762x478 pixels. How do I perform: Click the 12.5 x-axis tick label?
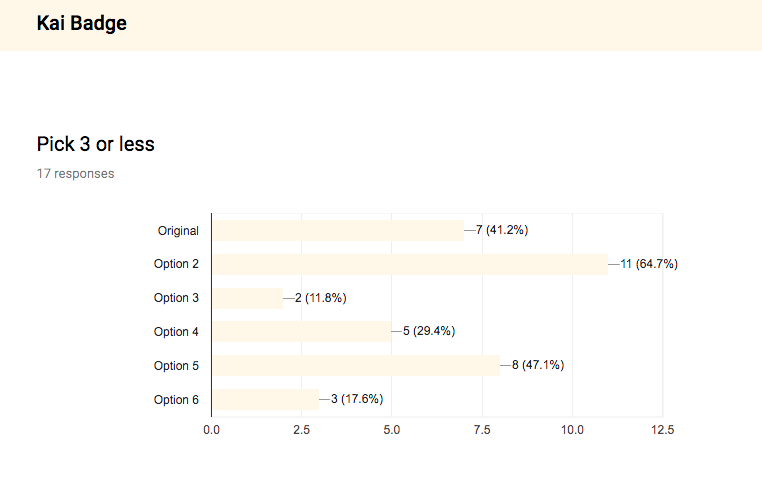pyautogui.click(x=663, y=430)
